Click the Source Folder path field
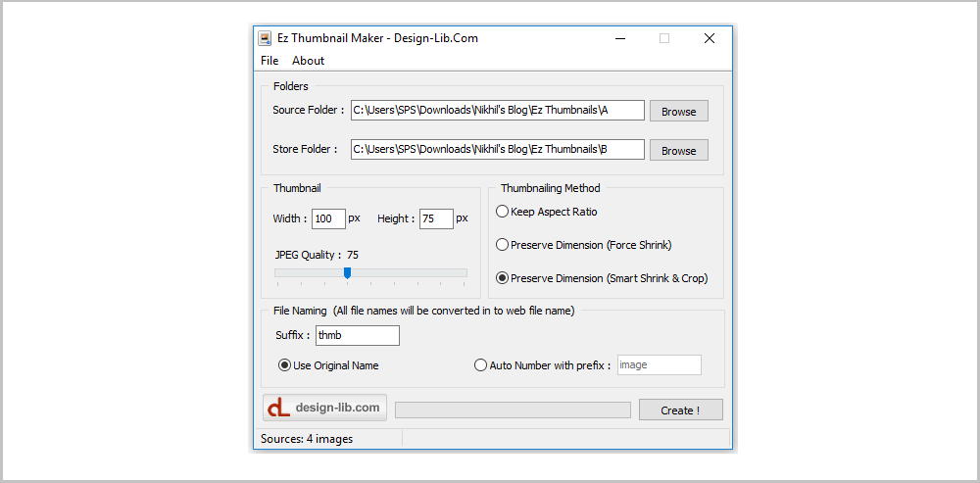980x483 pixels. coord(498,111)
